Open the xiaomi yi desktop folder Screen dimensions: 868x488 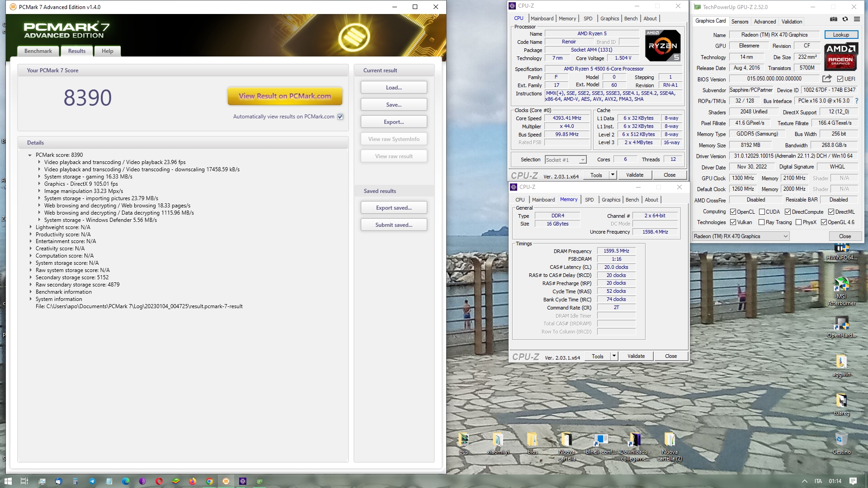click(x=498, y=443)
